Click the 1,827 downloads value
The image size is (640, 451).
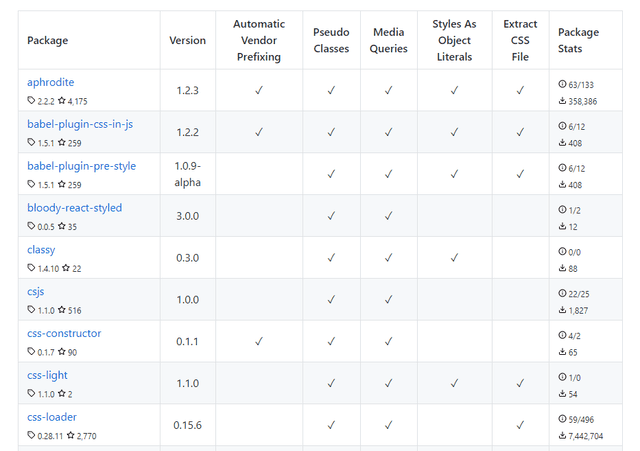(578, 311)
